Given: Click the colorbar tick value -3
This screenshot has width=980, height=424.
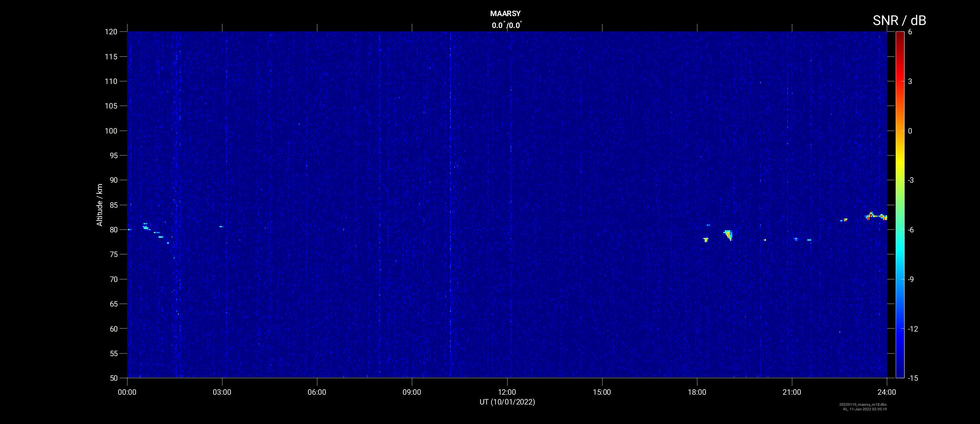Looking at the screenshot, I should pyautogui.click(x=911, y=180).
